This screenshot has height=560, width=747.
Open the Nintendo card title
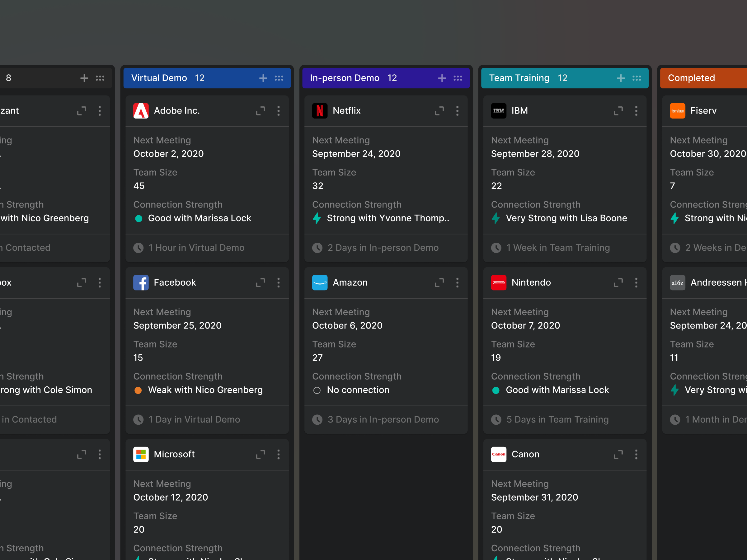point(531,282)
